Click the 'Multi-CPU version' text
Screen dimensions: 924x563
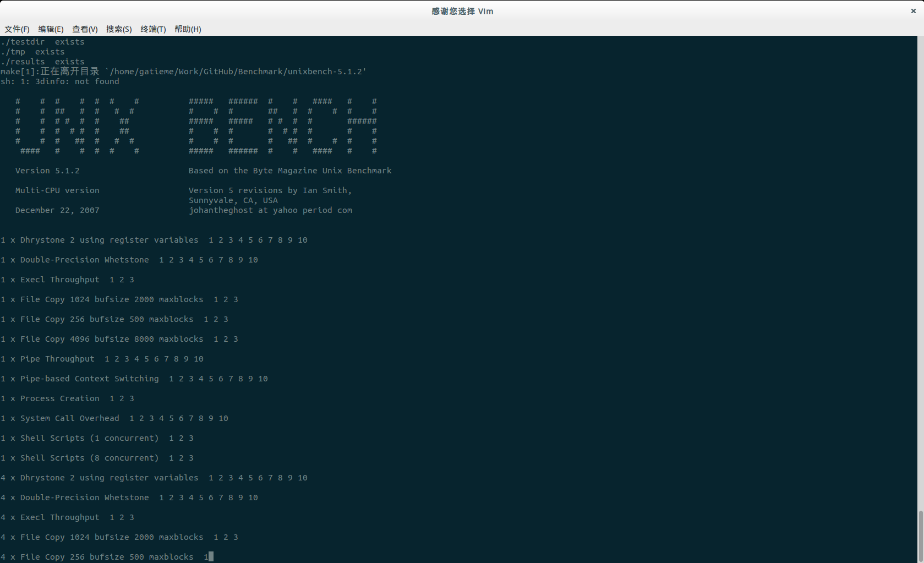click(57, 190)
